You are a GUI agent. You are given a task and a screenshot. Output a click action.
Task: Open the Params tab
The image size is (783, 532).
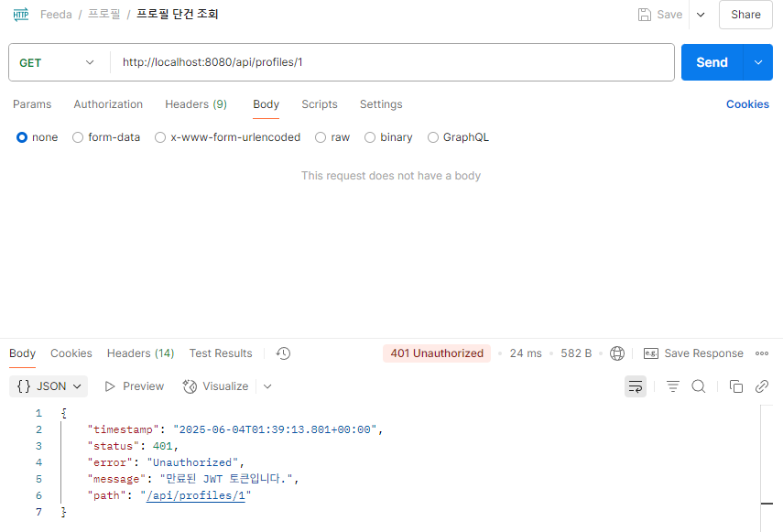coord(32,104)
